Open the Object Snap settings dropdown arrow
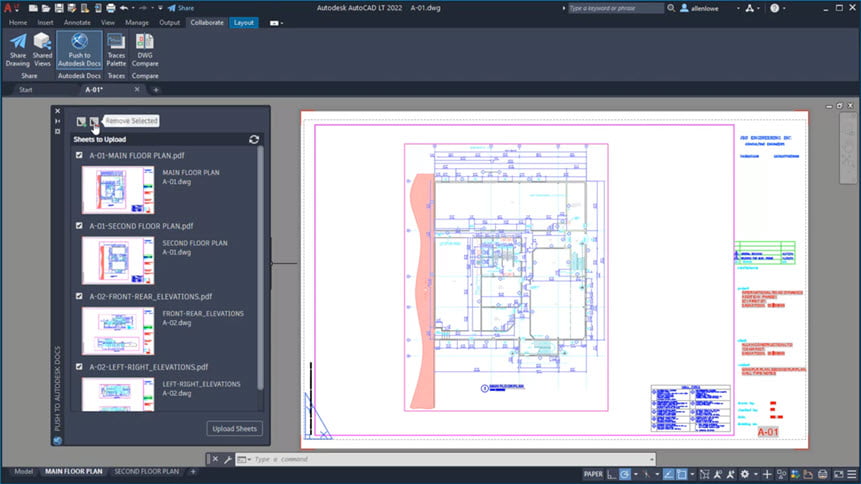This screenshot has width=861, height=484. [692, 474]
